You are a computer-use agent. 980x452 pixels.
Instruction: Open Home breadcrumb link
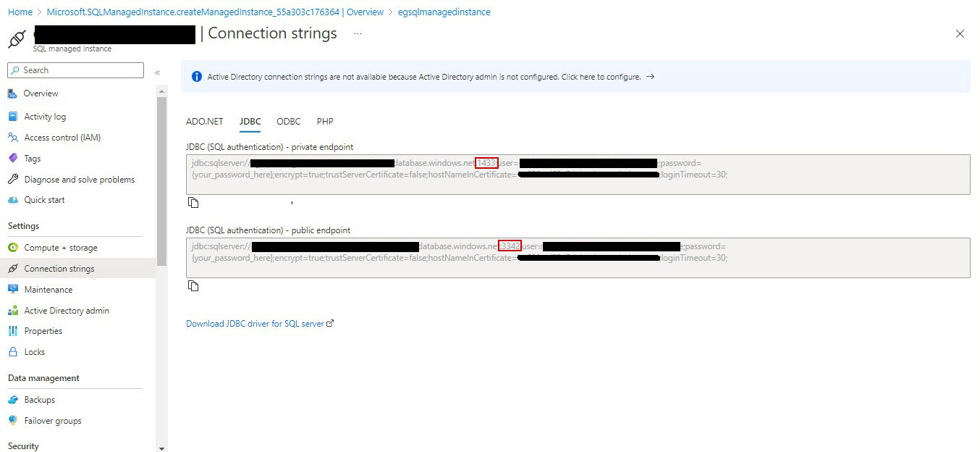click(20, 12)
